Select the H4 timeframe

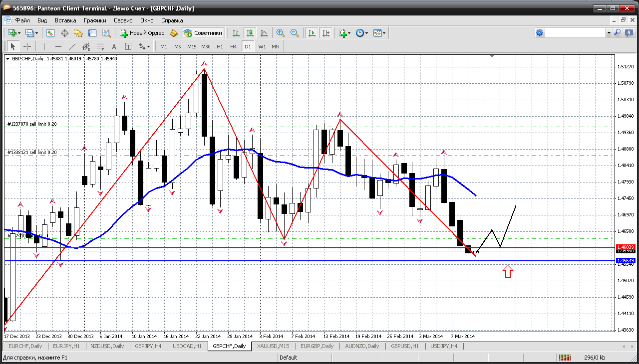pos(234,46)
